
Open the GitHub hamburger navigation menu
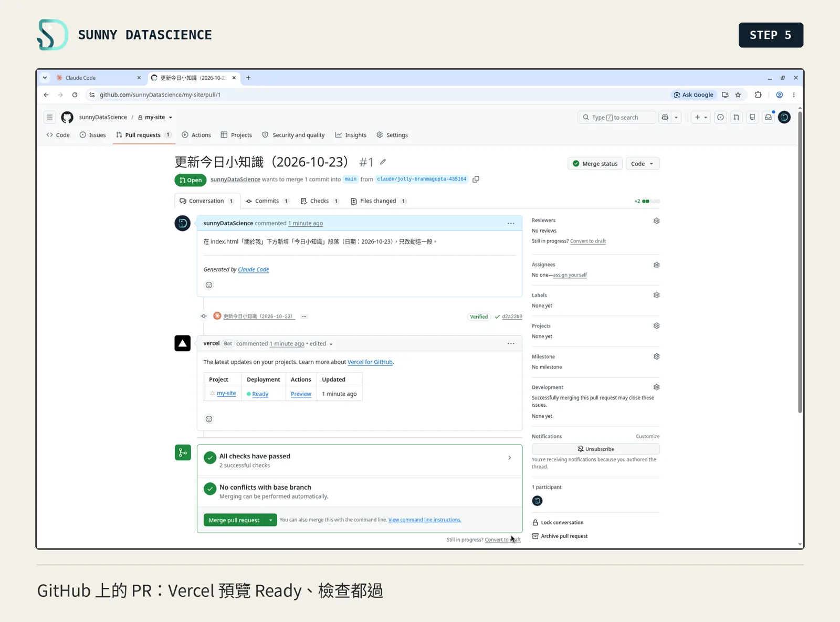(49, 117)
